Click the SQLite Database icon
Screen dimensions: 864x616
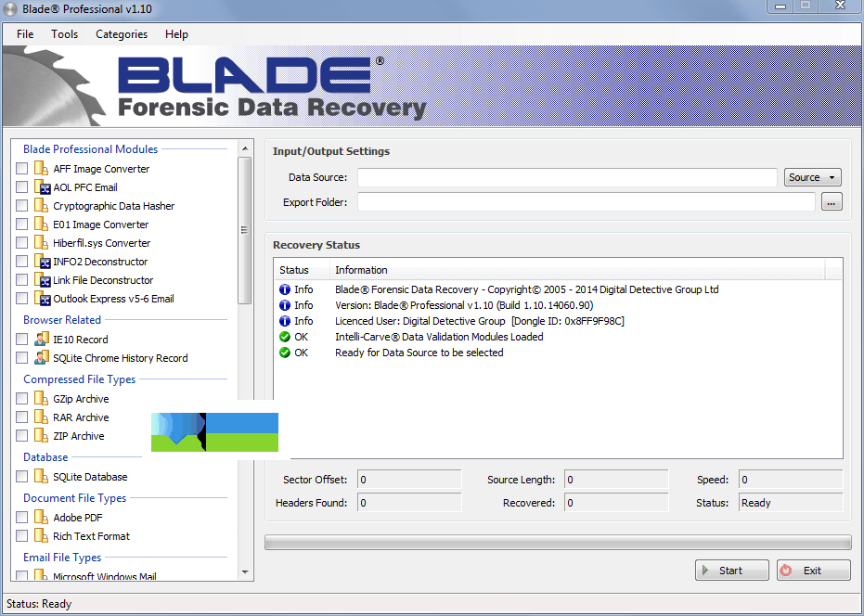pos(42,476)
